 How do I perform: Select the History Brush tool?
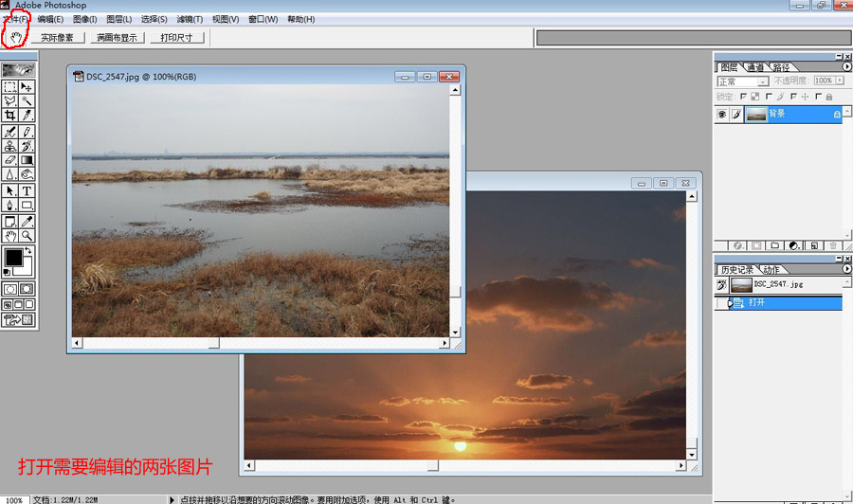coord(27,146)
